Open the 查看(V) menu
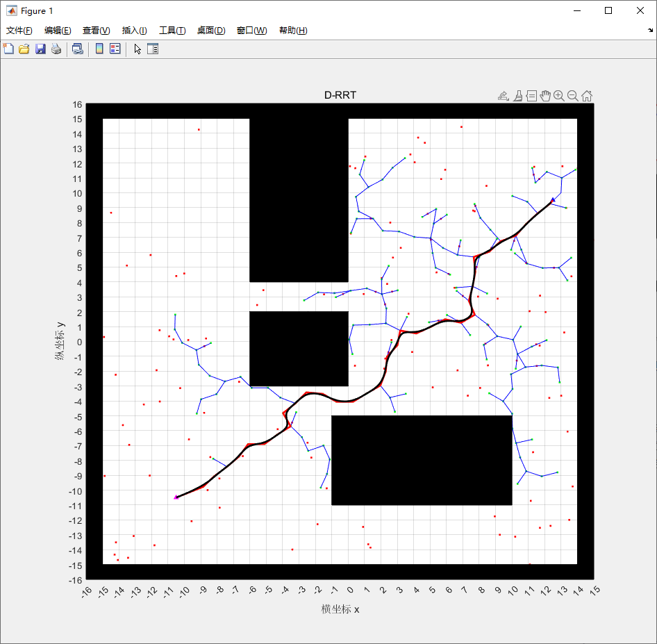The image size is (657, 644). (97, 30)
